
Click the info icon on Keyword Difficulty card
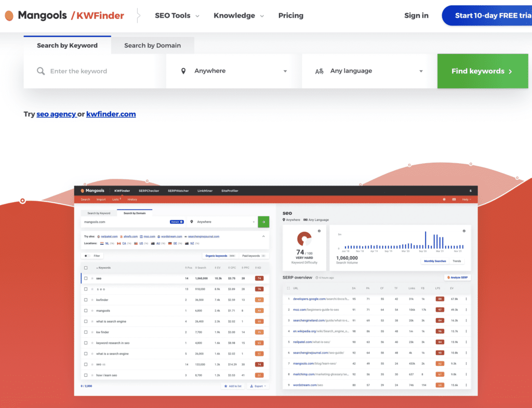point(319,231)
